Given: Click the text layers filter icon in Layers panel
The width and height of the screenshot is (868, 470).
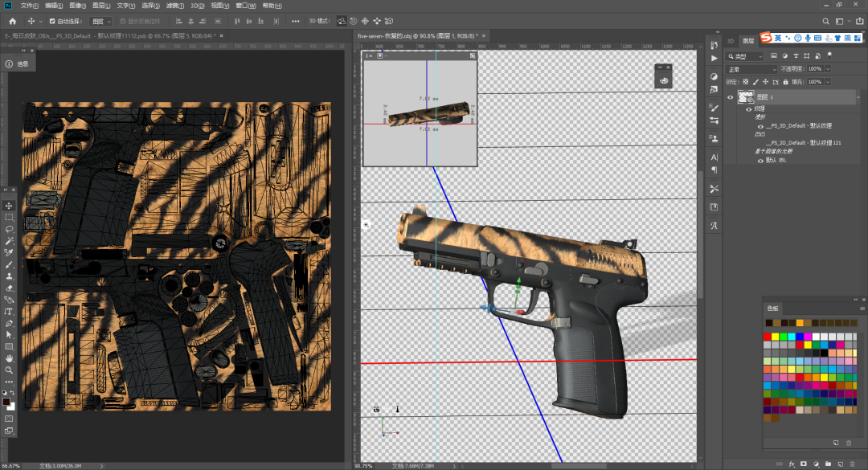Looking at the screenshot, I should tap(796, 56).
